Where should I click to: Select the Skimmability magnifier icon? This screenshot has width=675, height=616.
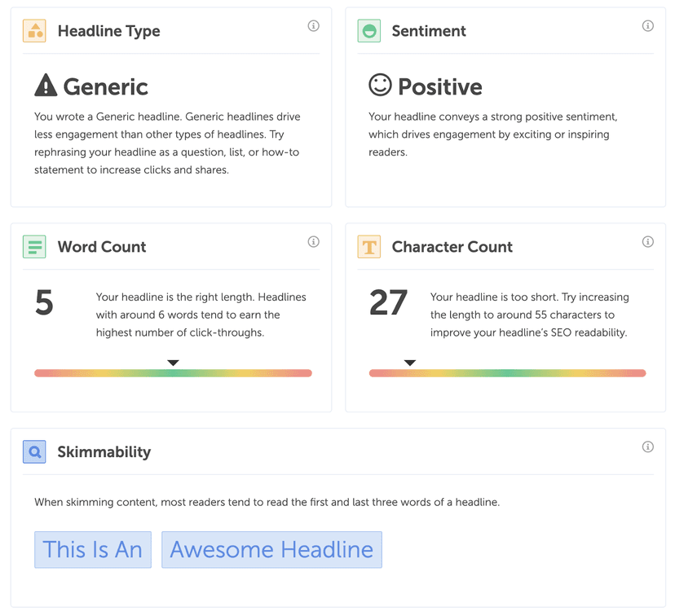coord(35,452)
